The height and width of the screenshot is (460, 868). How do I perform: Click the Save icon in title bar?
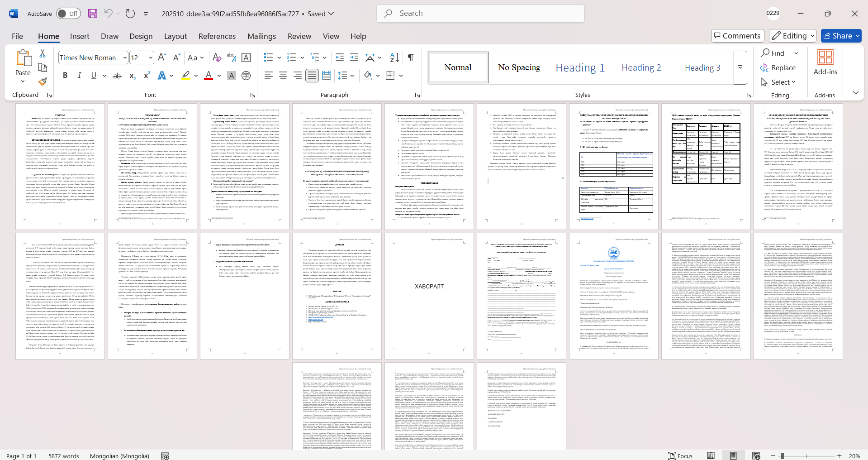point(93,14)
